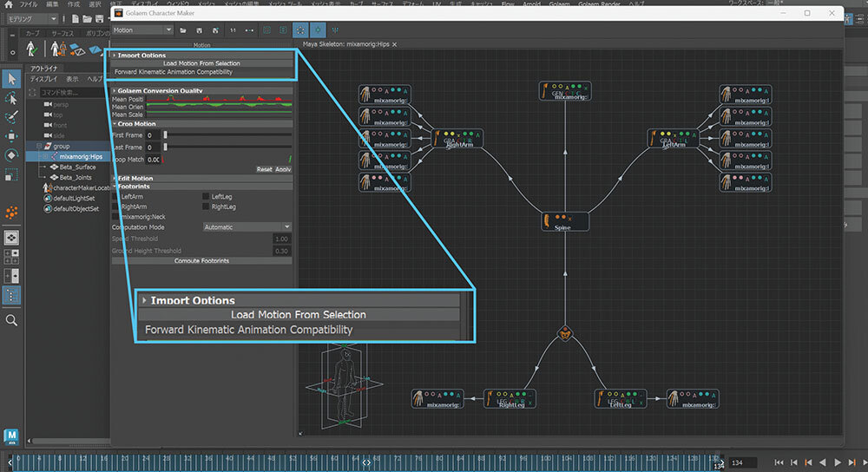Activate the Move tool in toolbox
The height and width of the screenshot is (472, 868).
pos(11,136)
